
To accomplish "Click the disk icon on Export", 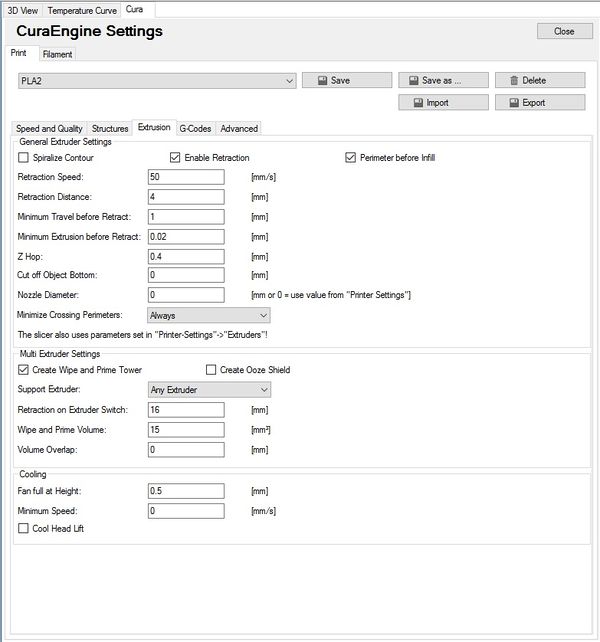I will 514,103.
